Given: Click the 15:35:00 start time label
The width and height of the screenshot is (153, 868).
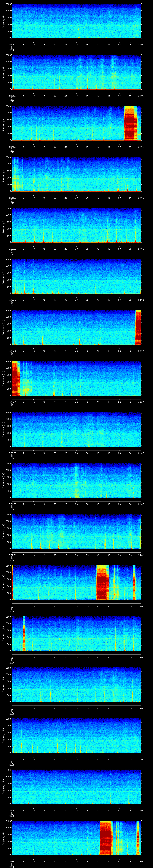Looking at the screenshot, I should (12, 708).
